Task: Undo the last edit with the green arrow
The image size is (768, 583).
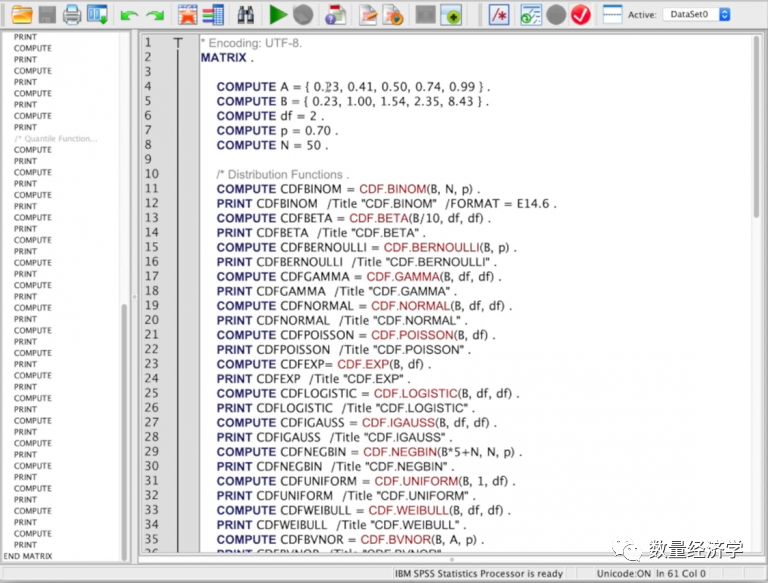Action: click(x=128, y=15)
